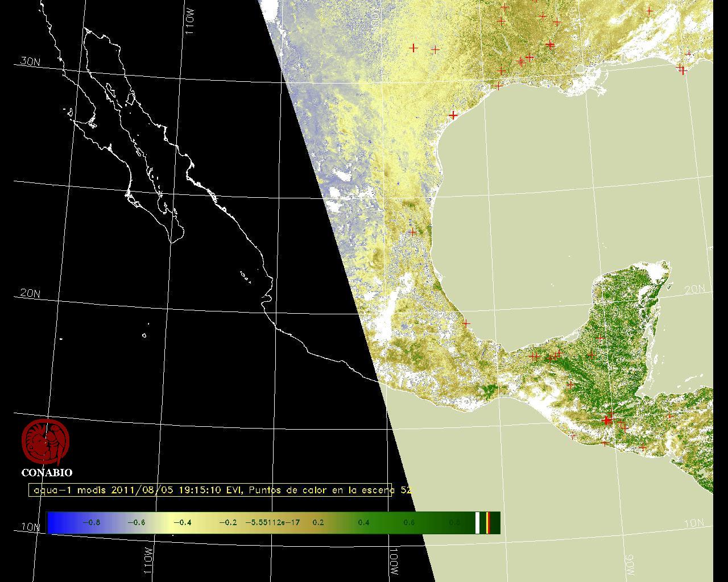The image size is (728, 582).
Task: Click the -5.55112e-17 midpoint label on the scale
Action: pyautogui.click(x=272, y=523)
